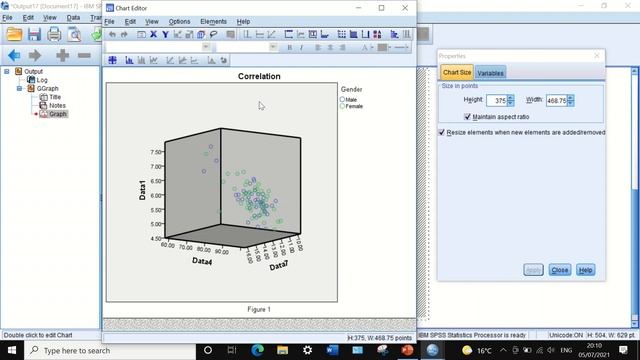
Task: Toggle Maintain aspect ratio checkbox
Action: [467, 117]
